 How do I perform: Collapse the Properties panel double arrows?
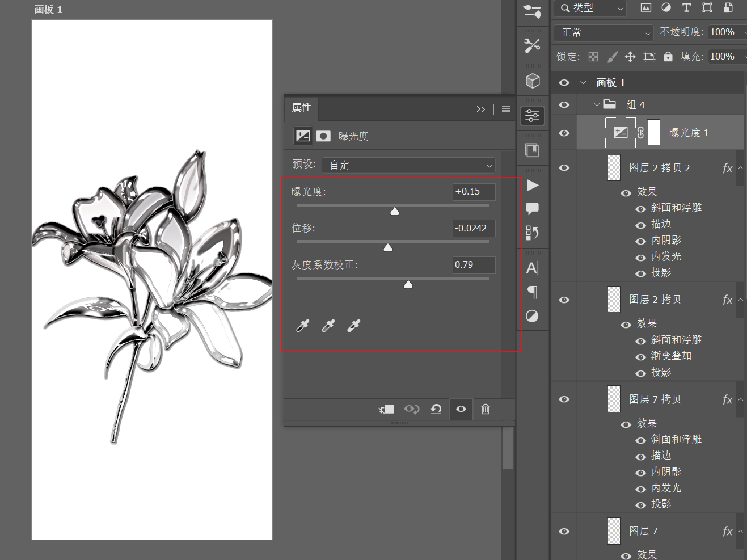[x=480, y=109]
